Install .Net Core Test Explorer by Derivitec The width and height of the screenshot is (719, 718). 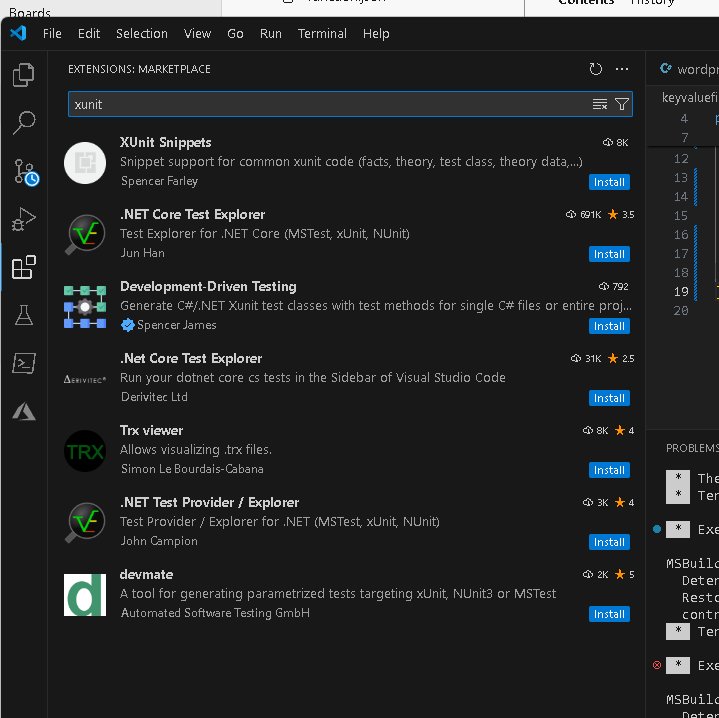click(609, 398)
